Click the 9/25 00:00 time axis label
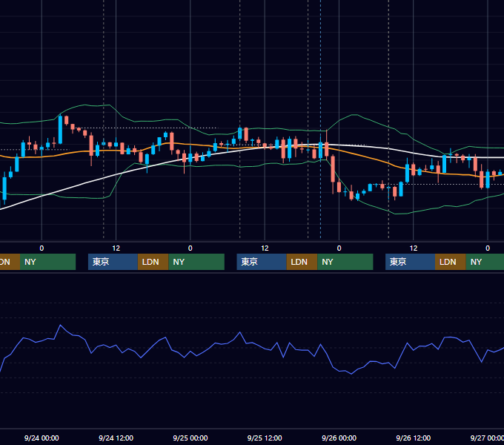Screen dimensions: 504x445 tap(190, 438)
